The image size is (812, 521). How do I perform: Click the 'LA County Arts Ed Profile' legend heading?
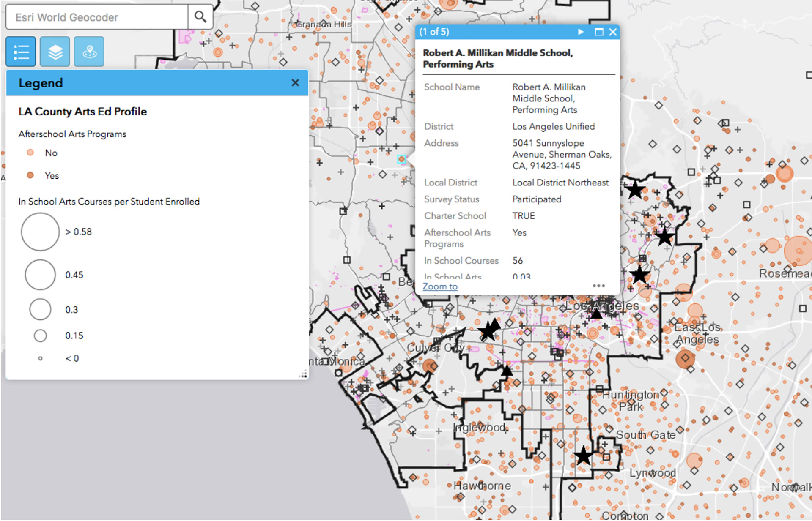[x=82, y=112]
